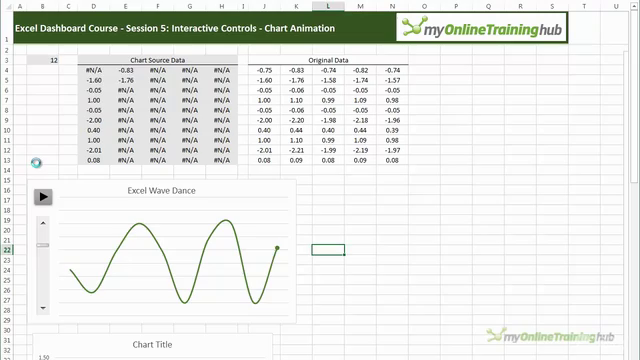Select column T header

(x=584, y=6)
